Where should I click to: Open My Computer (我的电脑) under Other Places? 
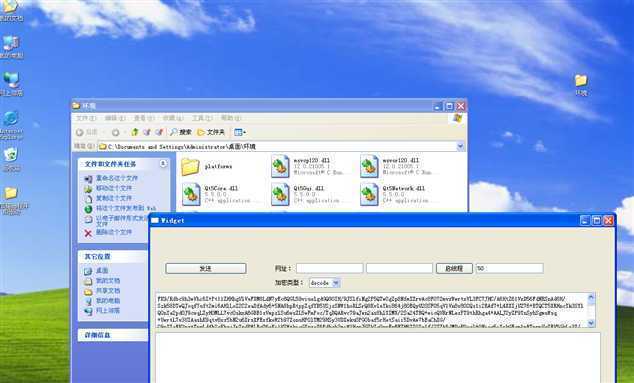tap(108, 300)
